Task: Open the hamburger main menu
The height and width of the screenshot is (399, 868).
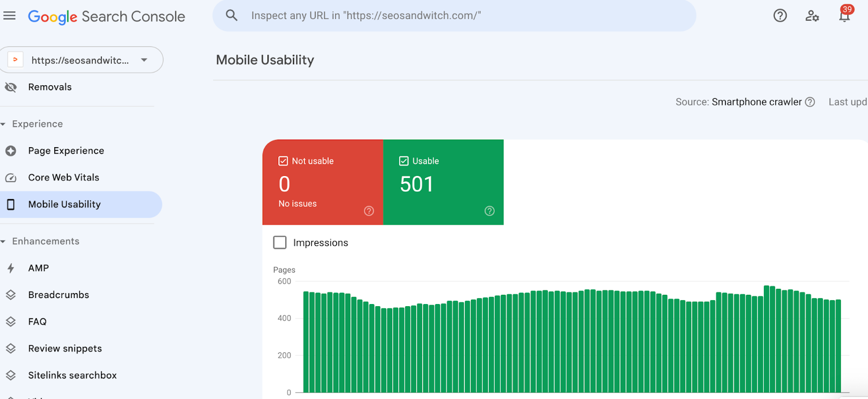Action: (x=9, y=16)
